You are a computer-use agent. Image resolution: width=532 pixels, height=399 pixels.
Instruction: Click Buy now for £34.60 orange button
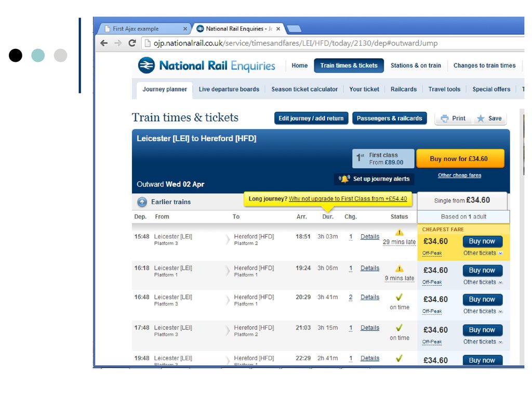tap(460, 159)
